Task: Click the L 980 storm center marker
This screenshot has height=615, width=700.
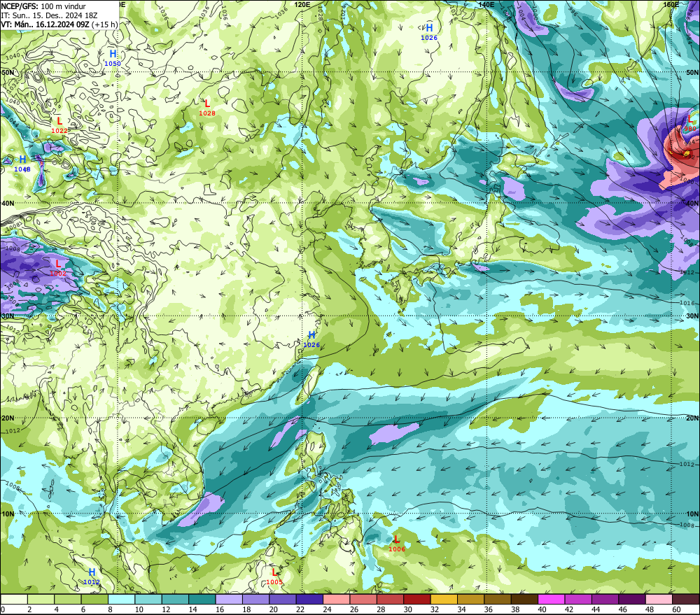Action: pyautogui.click(x=690, y=123)
